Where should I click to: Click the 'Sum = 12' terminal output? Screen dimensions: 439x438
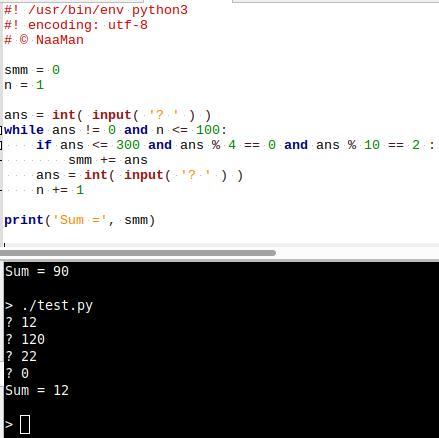(37, 390)
